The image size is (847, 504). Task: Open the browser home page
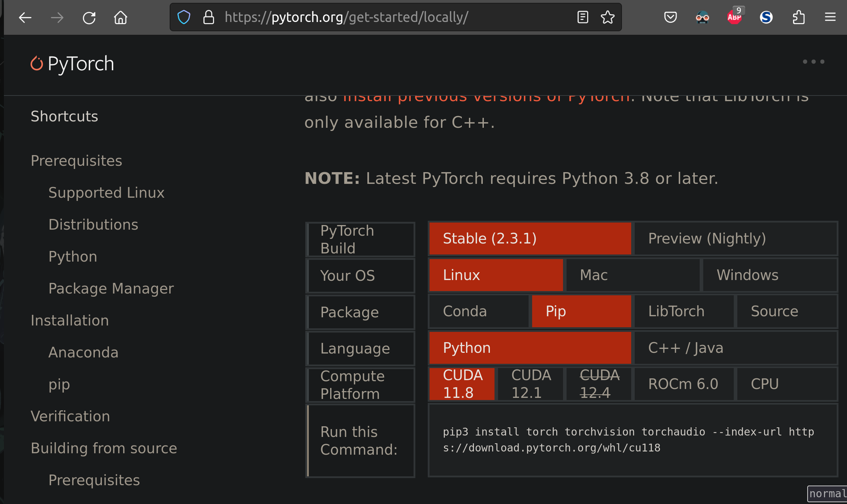[121, 17]
